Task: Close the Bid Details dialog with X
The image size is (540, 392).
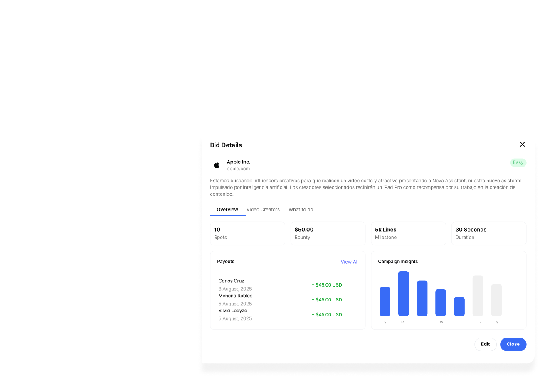Action: pyautogui.click(x=522, y=145)
